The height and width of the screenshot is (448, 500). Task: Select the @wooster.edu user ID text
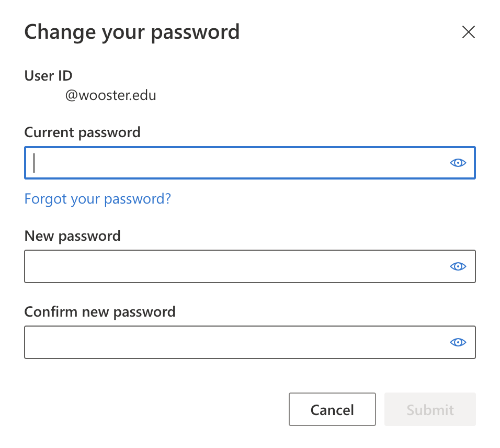point(111,95)
